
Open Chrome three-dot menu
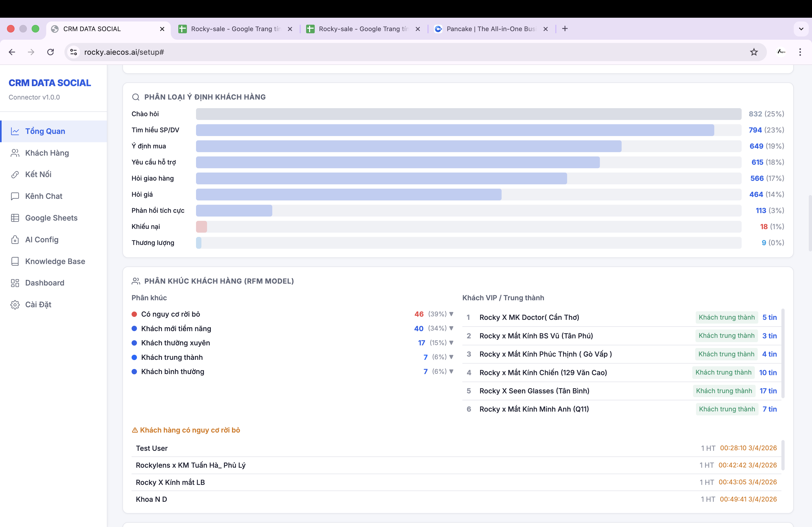800,52
